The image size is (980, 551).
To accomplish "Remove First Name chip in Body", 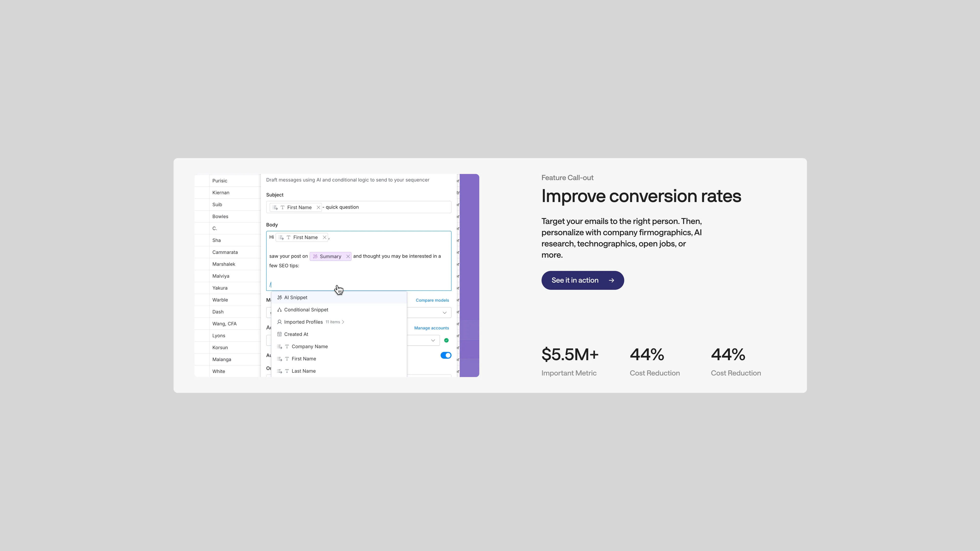I will coord(325,237).
